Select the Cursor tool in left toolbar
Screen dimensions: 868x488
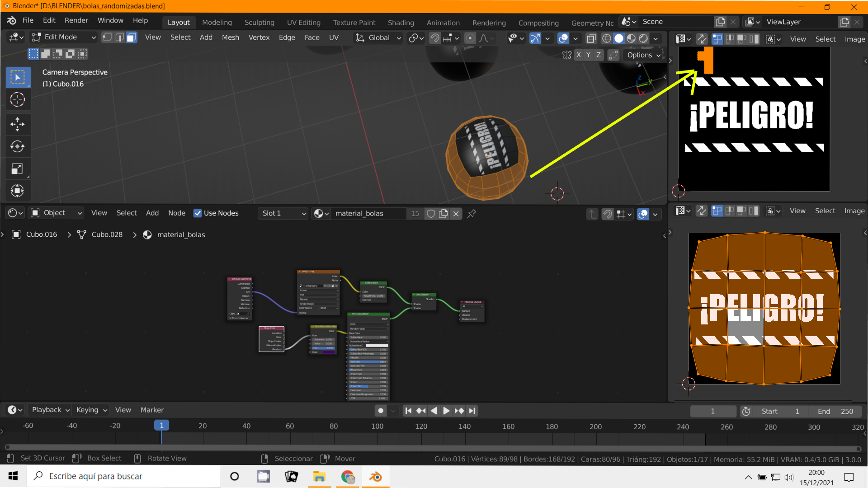[17, 99]
